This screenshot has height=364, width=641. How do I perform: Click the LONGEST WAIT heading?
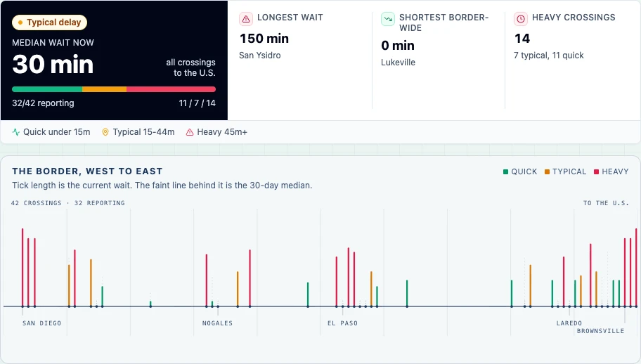(x=290, y=18)
